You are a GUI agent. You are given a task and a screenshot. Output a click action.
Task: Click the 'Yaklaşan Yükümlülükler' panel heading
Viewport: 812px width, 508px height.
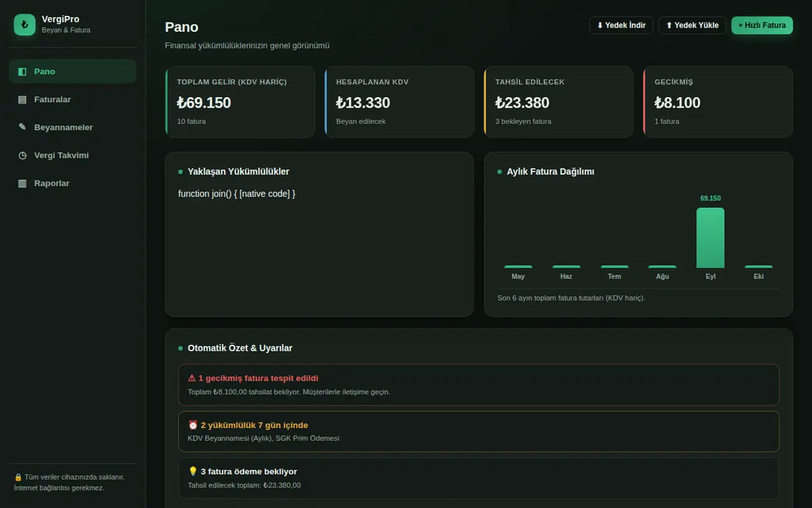238,171
